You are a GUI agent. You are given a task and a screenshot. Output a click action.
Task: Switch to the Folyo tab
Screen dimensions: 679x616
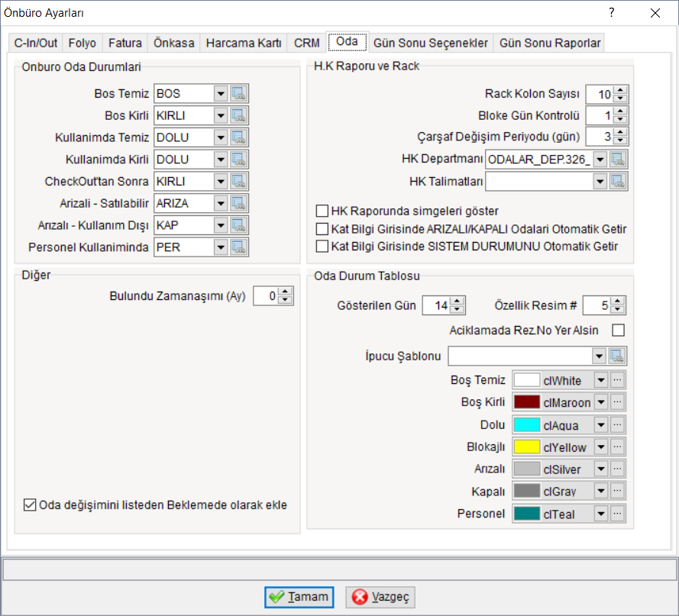[x=82, y=44]
